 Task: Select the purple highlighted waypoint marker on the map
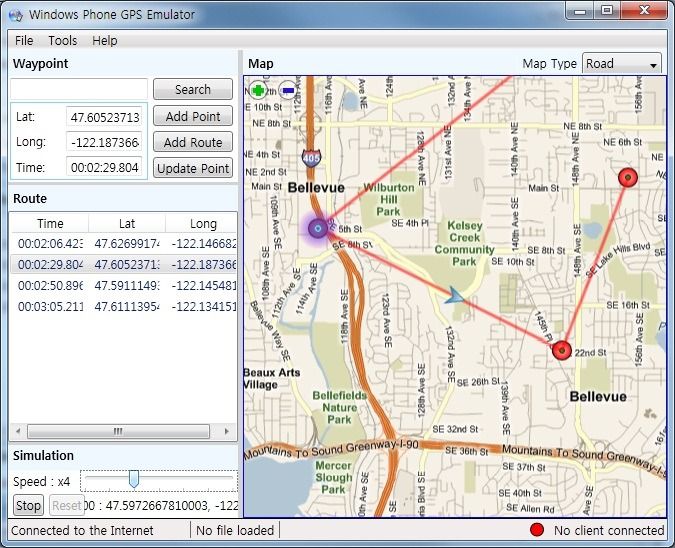click(318, 229)
